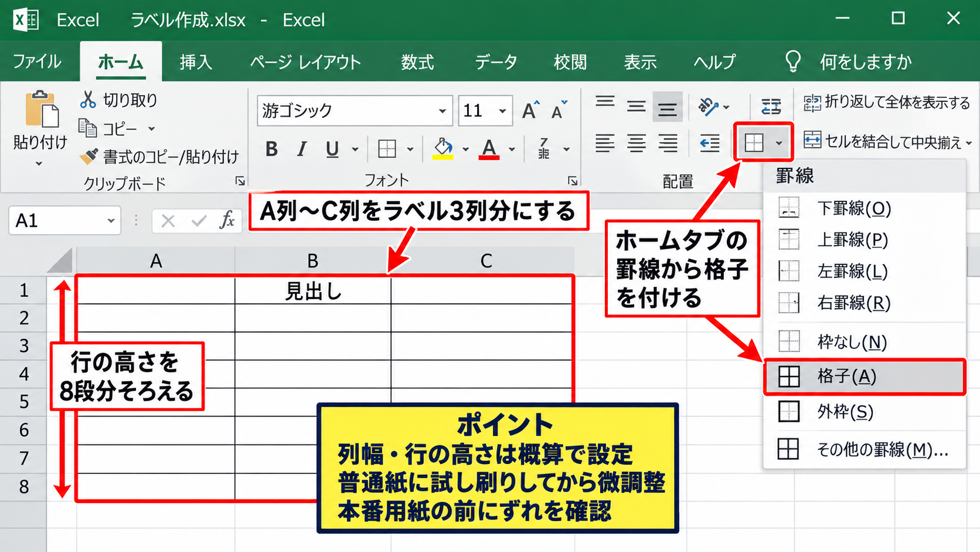Expand the fill color dropdown arrow
This screenshot has width=980, height=552.
coord(465,150)
